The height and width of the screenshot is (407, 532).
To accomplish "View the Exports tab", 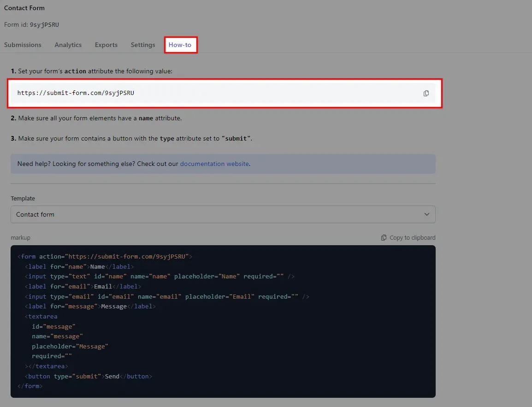I will [106, 45].
